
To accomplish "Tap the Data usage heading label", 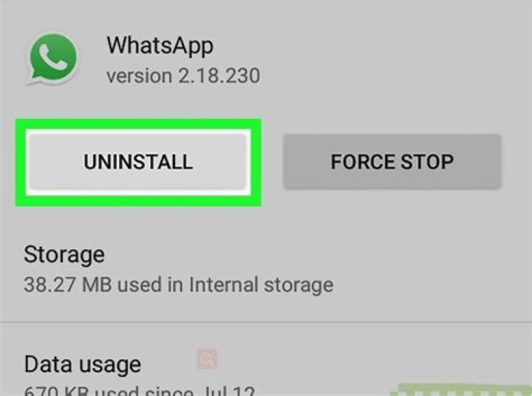I will click(x=83, y=365).
